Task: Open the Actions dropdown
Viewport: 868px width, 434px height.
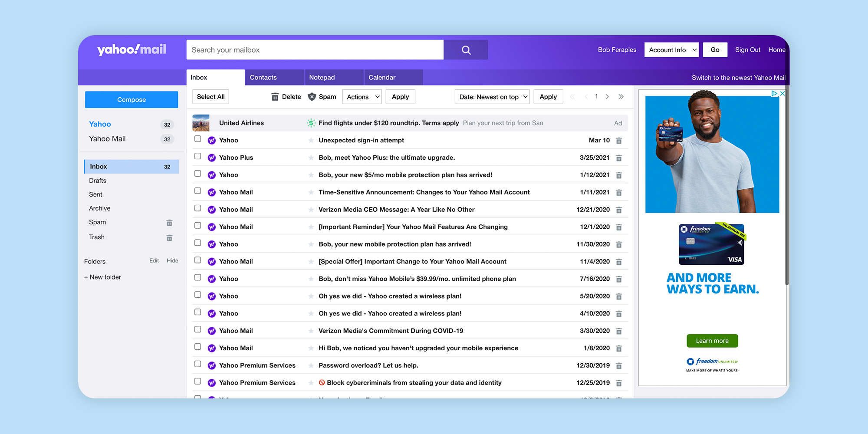Action: coord(362,97)
